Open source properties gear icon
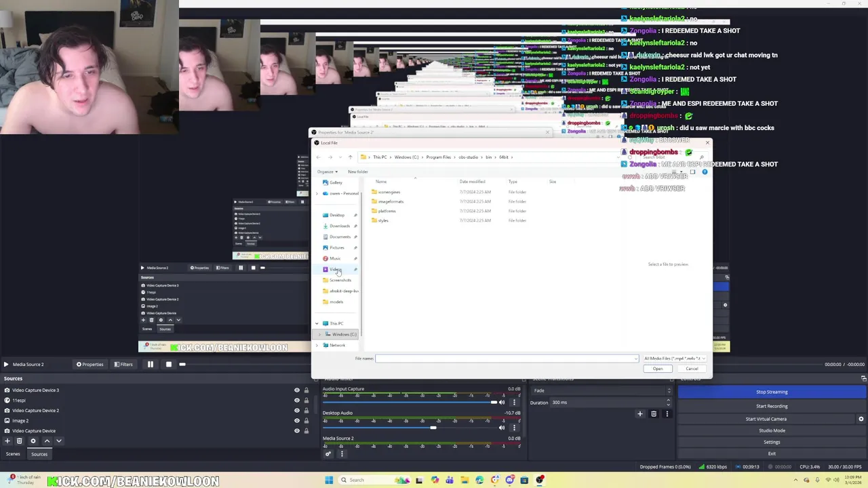Image resolution: width=868 pixels, height=488 pixels. (x=33, y=441)
